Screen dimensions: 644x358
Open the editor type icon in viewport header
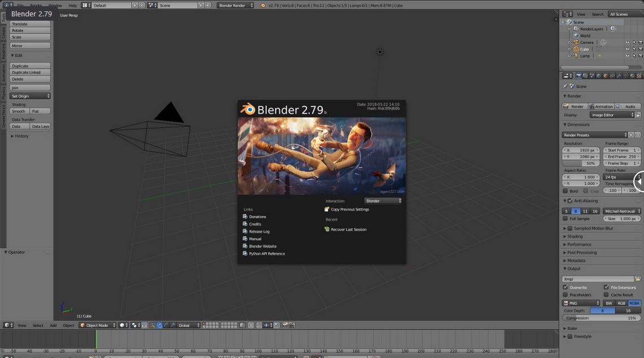coord(7,325)
